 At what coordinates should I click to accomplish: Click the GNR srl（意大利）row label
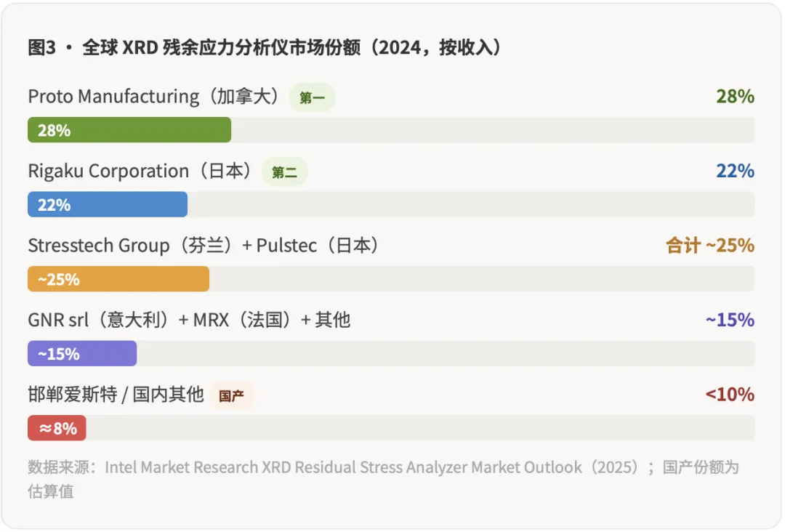pyautogui.click(x=189, y=320)
